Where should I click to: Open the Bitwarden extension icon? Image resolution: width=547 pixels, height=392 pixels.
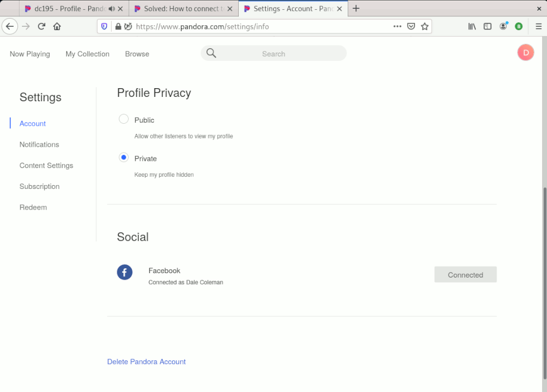518,26
